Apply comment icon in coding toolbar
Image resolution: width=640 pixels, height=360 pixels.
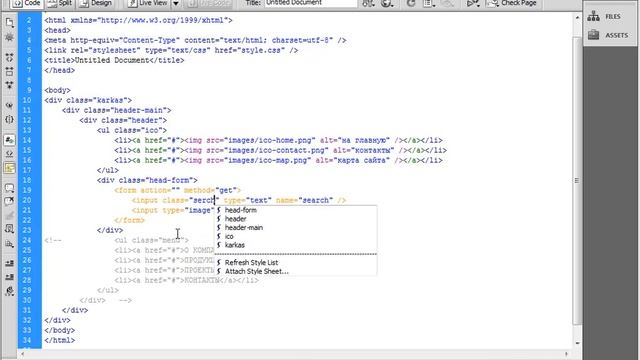[x=9, y=188]
